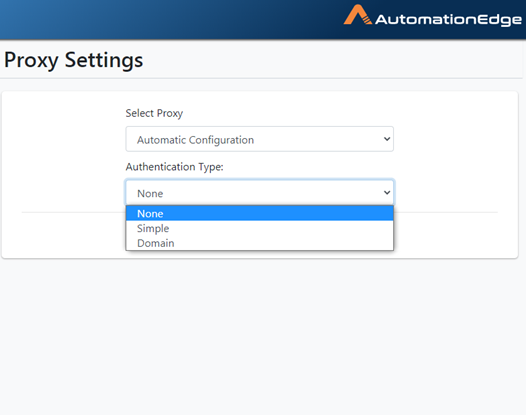Choose the highlighted None option
The image size is (526, 415).
259,213
